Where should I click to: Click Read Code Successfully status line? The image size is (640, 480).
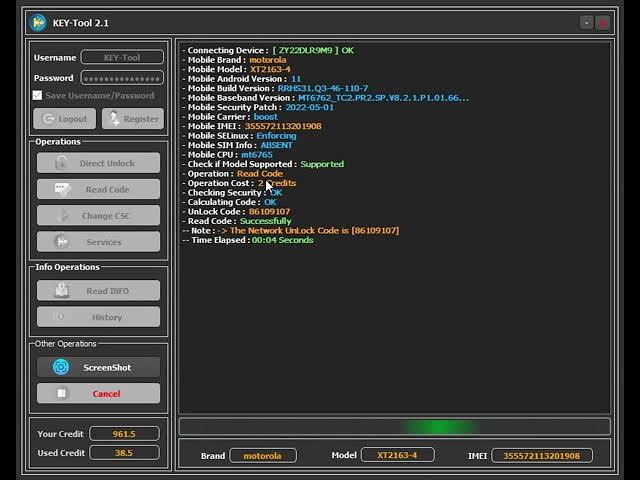point(237,221)
